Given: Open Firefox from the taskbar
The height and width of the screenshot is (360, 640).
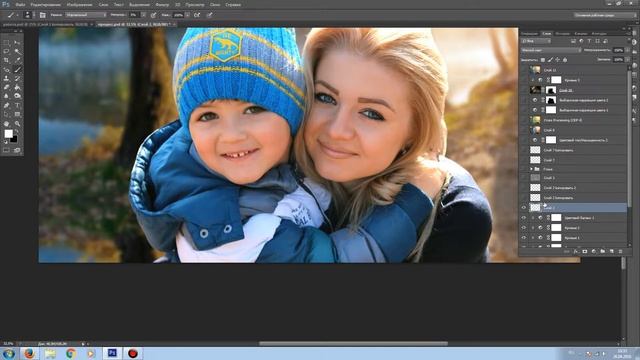Looking at the screenshot, I should tap(29, 353).
